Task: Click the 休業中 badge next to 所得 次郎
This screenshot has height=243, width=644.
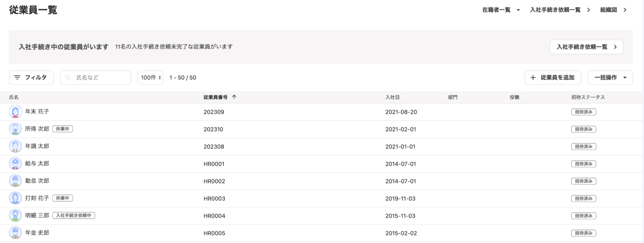Action: 62,129
